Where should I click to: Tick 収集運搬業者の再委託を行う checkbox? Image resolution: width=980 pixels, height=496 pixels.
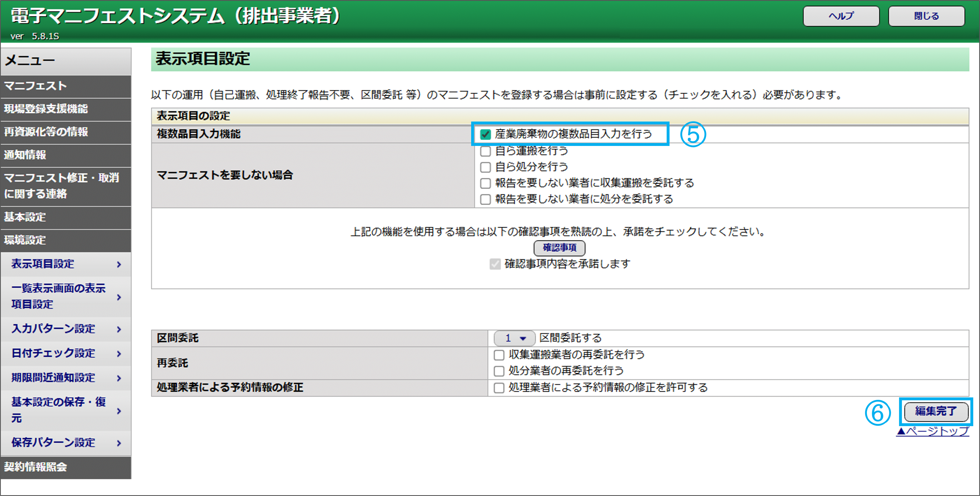pos(499,355)
